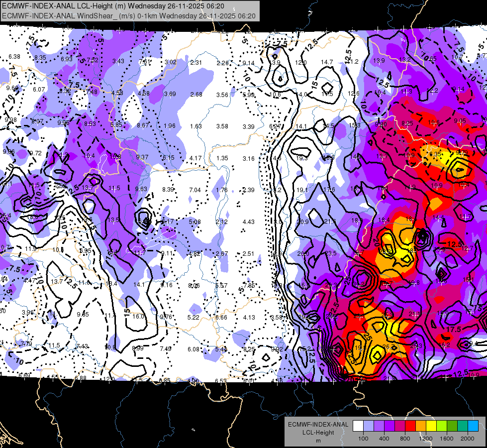487x448 pixels.
Task: Click the grid value 4.13
Action: tap(249, 318)
